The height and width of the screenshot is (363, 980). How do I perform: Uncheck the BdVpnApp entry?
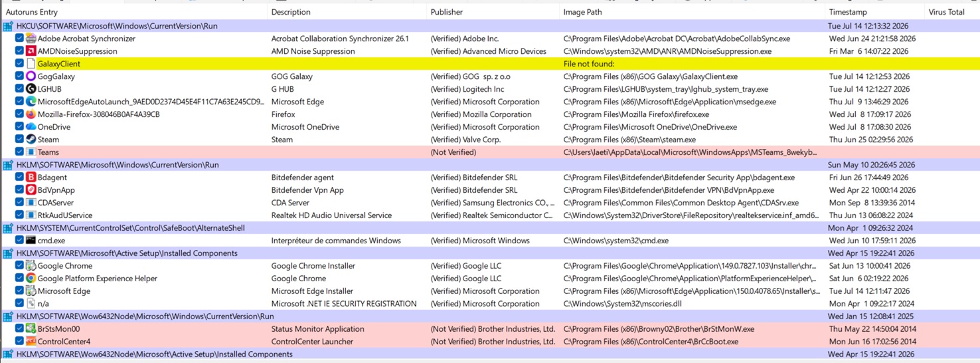coord(19,190)
